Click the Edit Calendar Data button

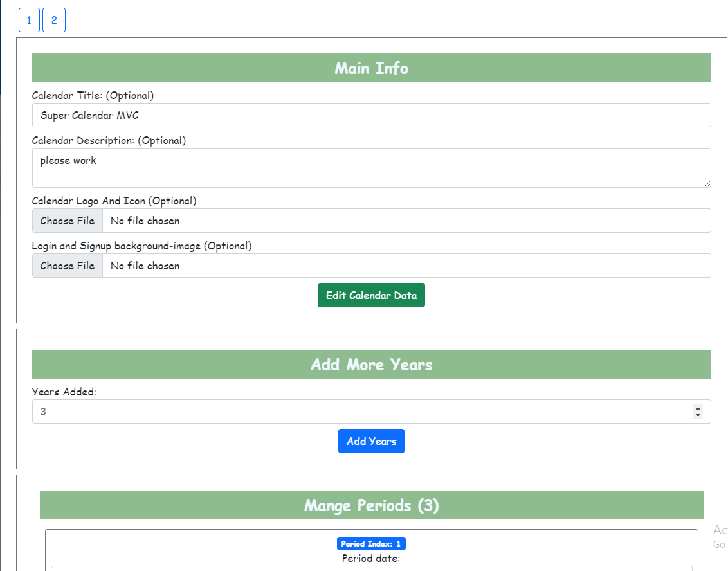[371, 295]
